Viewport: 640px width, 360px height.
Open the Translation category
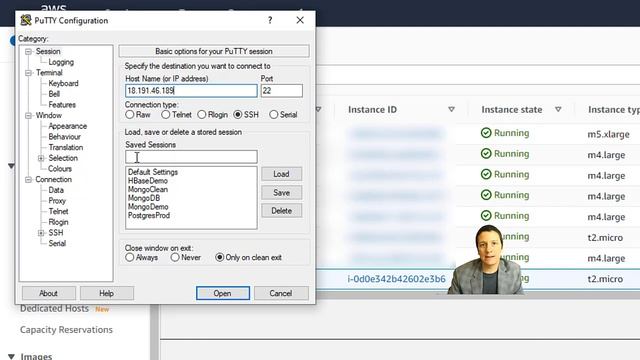click(66, 147)
